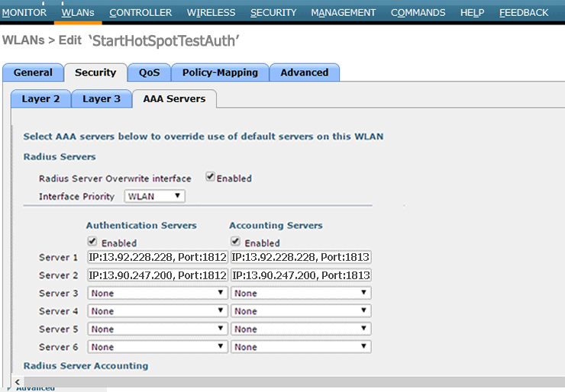Uncheck Accounting Servers Enabled checkbox

(236, 242)
